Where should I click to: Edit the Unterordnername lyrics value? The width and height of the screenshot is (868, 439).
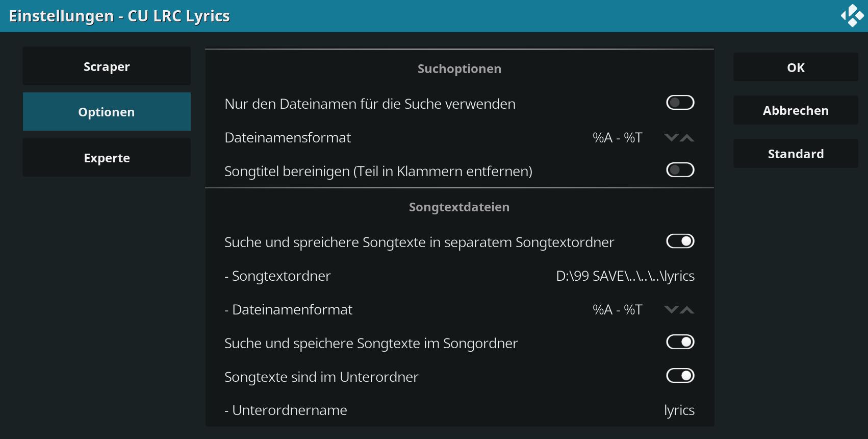(x=679, y=410)
